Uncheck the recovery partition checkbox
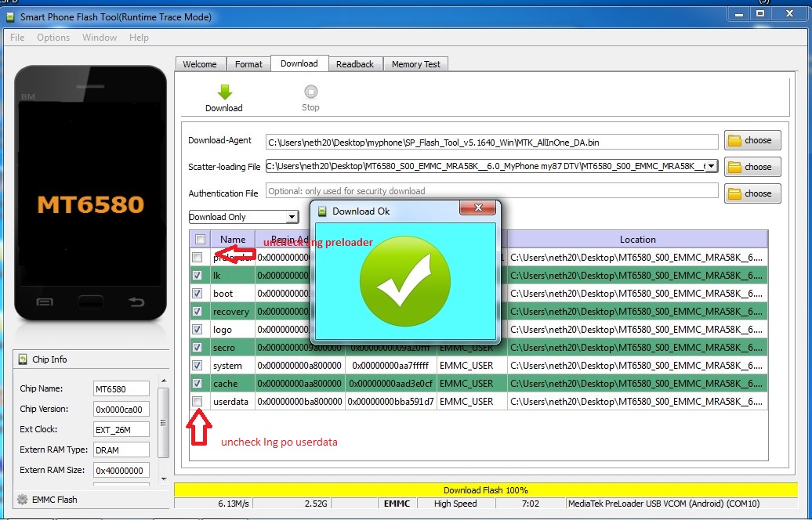Viewport: 812px width, 520px height. click(x=198, y=312)
